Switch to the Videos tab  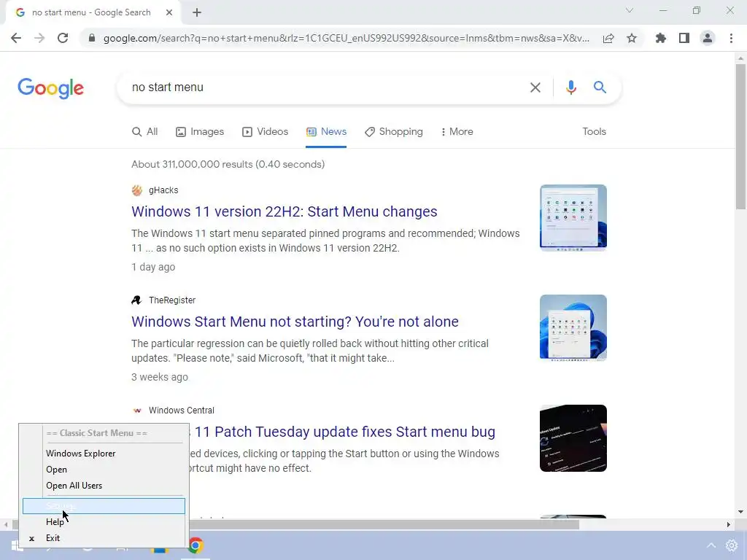coord(266,131)
